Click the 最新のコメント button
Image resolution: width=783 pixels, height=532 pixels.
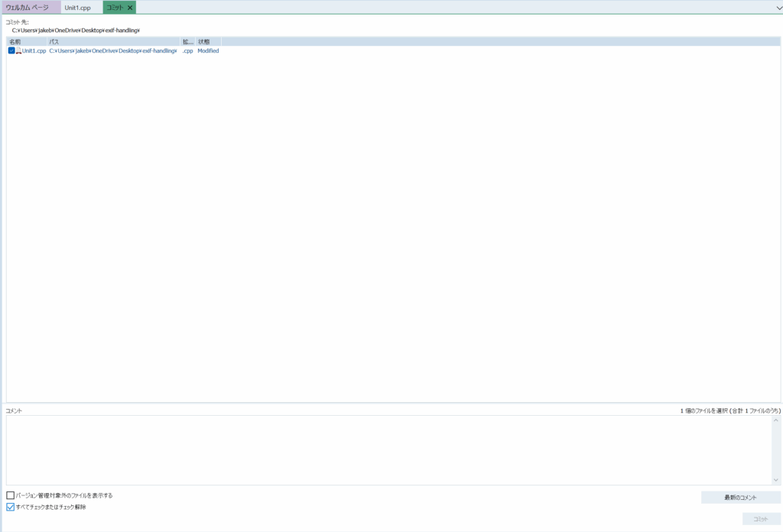pyautogui.click(x=740, y=498)
